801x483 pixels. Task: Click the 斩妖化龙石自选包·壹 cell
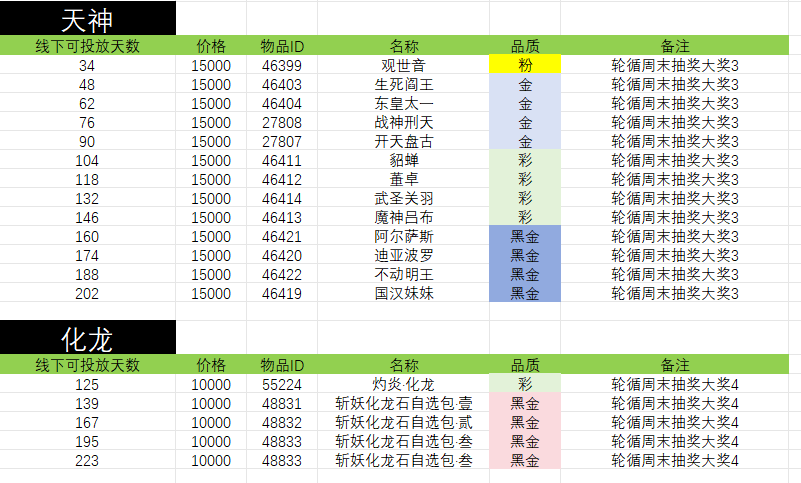[403, 403]
